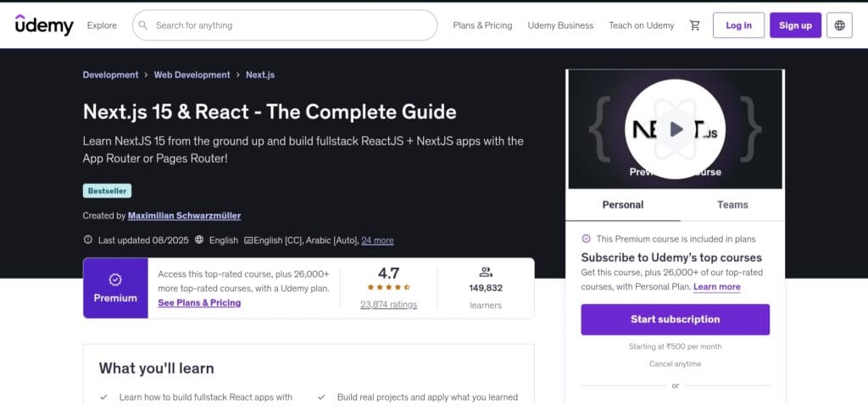868x409 pixels.
Task: Click the closed captions icon
Action: (248, 240)
